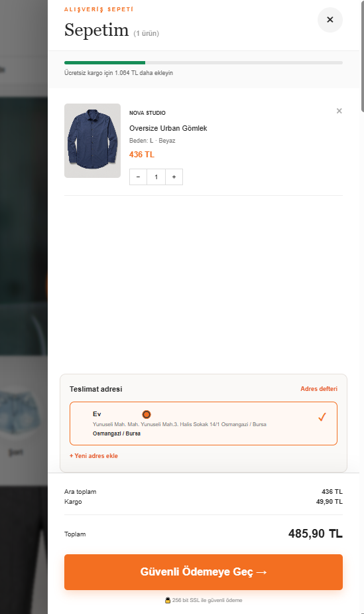Viewport: 364px width, 614px height.
Task: Click the SSL lock icon
Action: coord(168,600)
